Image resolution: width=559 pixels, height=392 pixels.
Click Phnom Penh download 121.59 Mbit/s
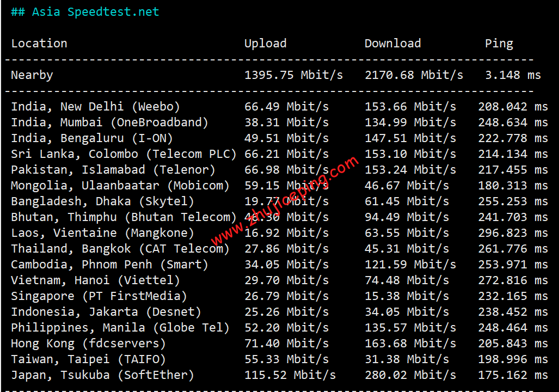410,265
